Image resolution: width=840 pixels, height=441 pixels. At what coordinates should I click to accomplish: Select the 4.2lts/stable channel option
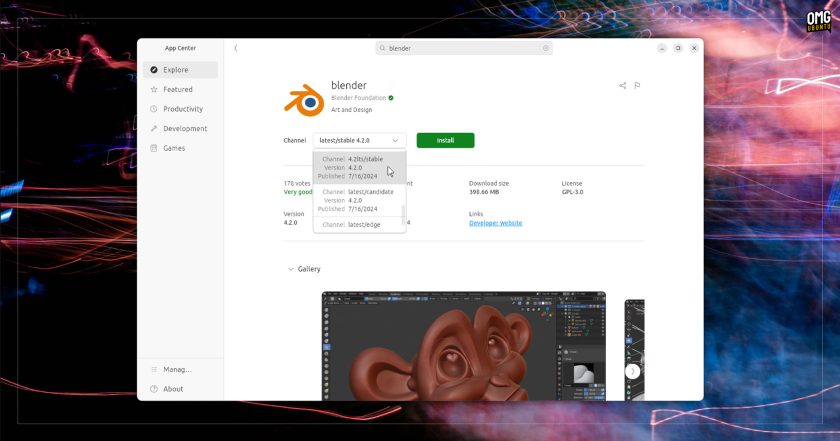(359, 167)
